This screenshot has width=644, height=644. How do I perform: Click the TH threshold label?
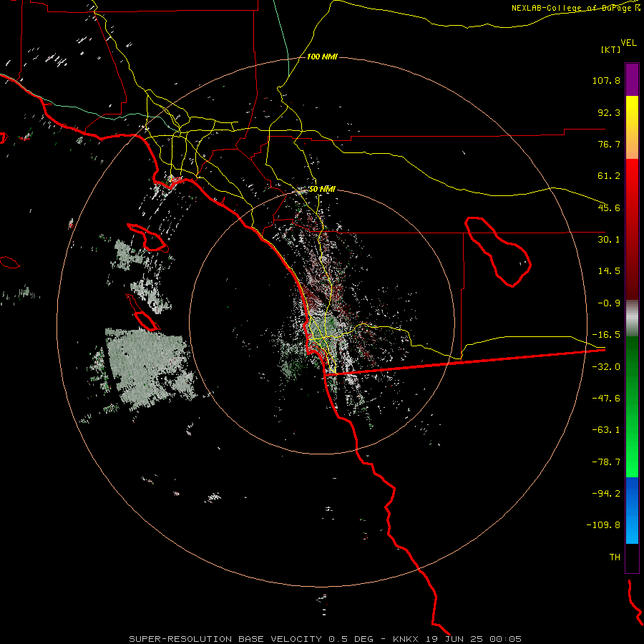click(615, 557)
